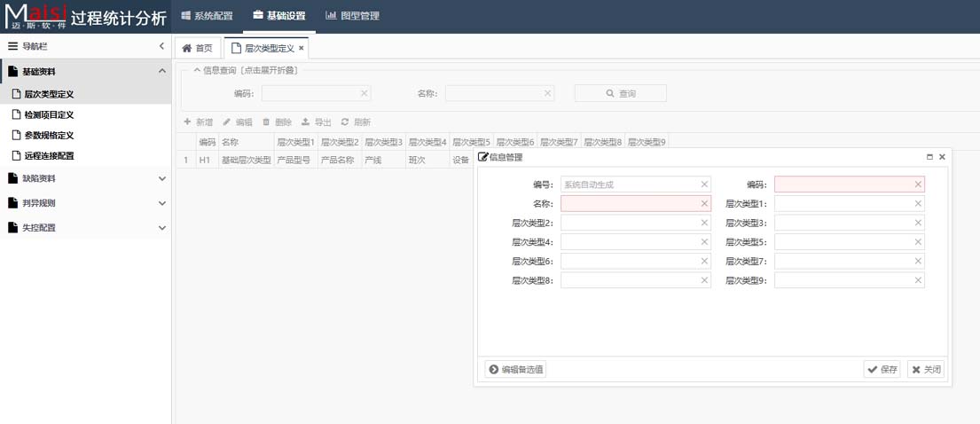Expand the 判异规则 menu group
The height and width of the screenshot is (424, 980).
point(161,203)
